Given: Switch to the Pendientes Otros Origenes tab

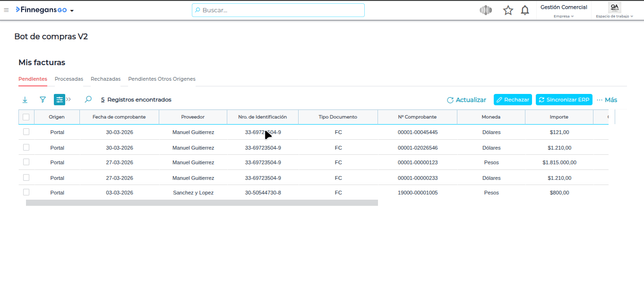Looking at the screenshot, I should [162, 79].
